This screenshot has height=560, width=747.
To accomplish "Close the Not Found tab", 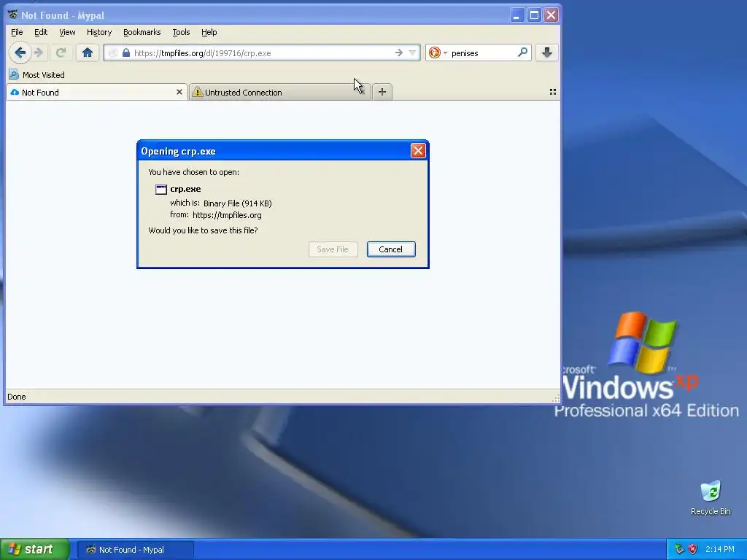I will pos(179,92).
